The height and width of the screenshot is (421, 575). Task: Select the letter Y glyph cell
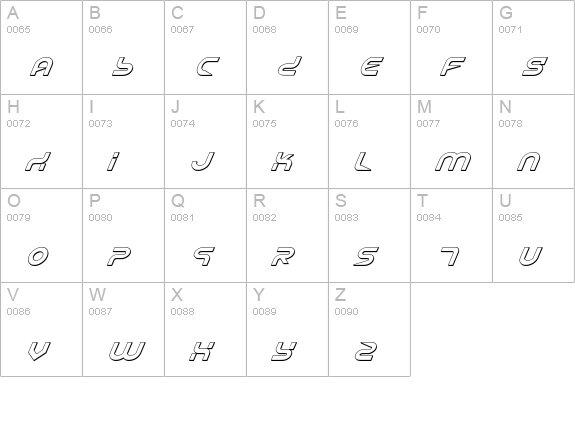(288, 329)
